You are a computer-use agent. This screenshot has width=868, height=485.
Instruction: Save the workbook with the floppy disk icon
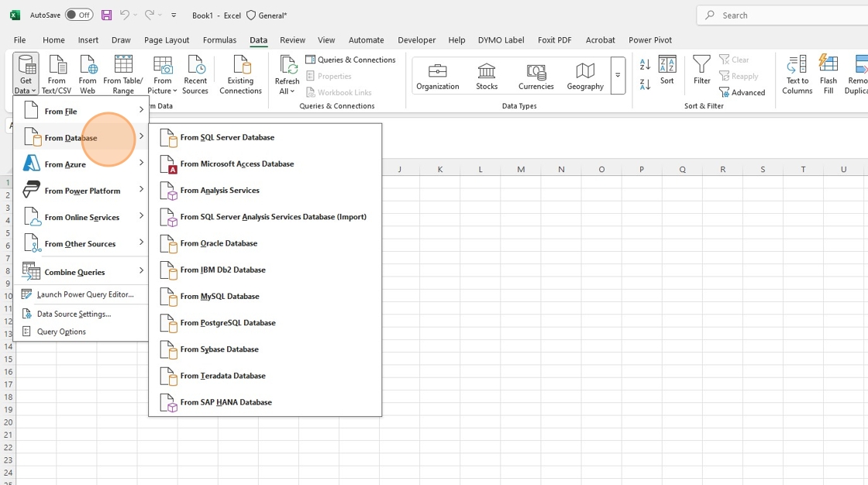tap(106, 15)
